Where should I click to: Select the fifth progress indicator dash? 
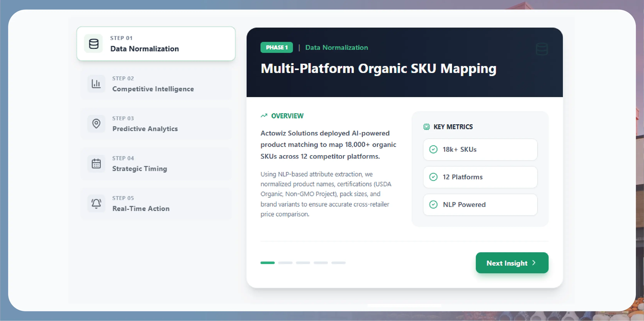pyautogui.click(x=338, y=263)
